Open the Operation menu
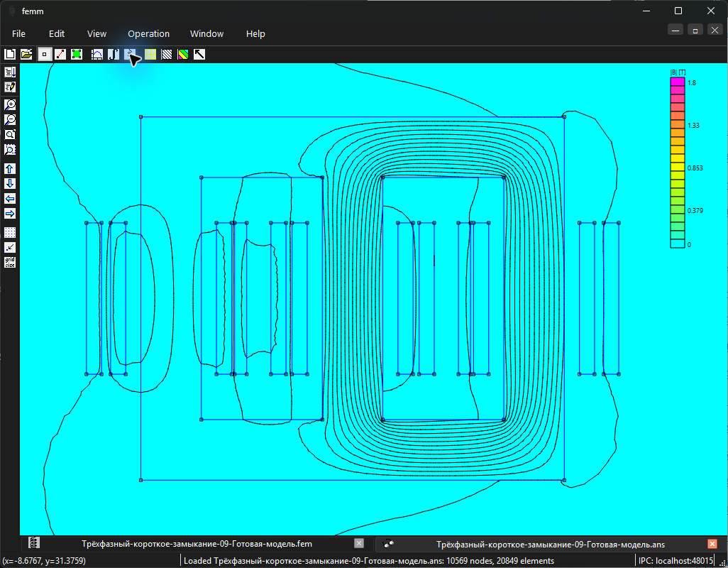 coord(148,33)
